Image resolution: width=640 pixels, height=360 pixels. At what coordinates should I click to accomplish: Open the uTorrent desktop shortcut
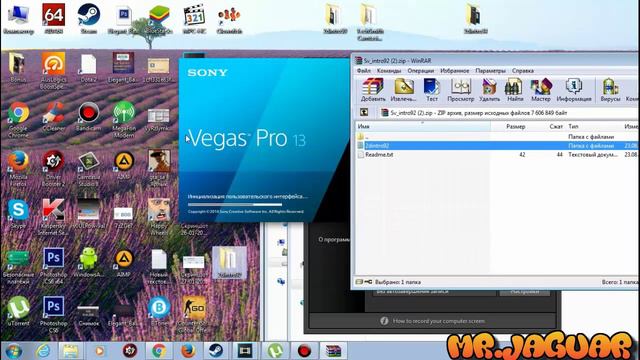coord(18,311)
